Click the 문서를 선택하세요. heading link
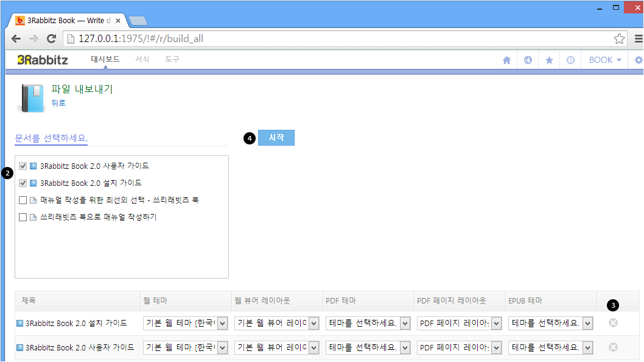 point(51,138)
